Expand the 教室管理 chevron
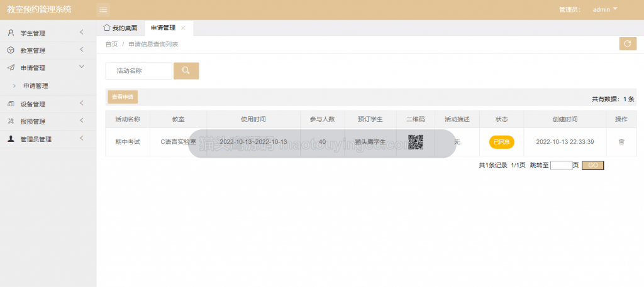Image resolution: width=644 pixels, height=287 pixels. (82, 50)
